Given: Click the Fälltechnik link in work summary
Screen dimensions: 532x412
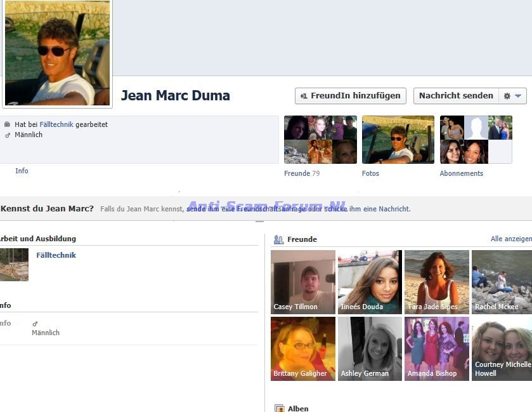Looking at the screenshot, I should tap(55, 124).
